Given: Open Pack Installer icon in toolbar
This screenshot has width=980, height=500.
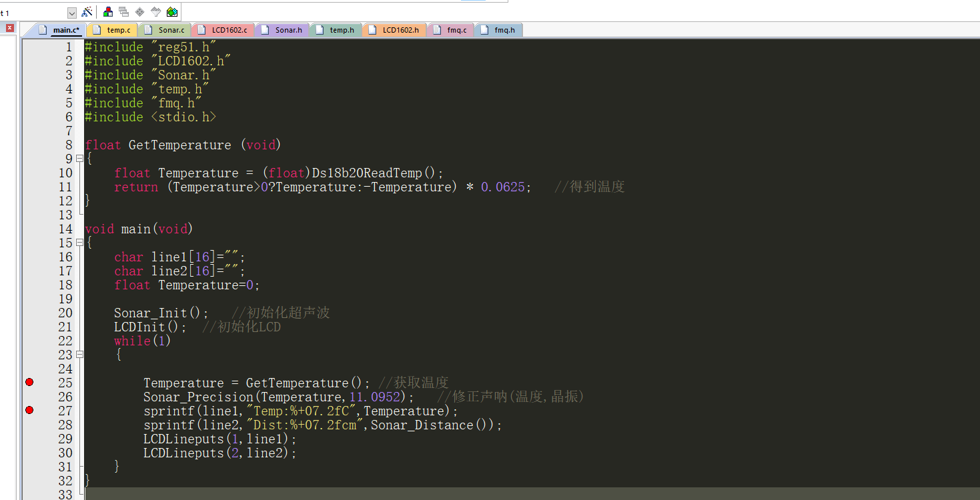Looking at the screenshot, I should [x=171, y=12].
